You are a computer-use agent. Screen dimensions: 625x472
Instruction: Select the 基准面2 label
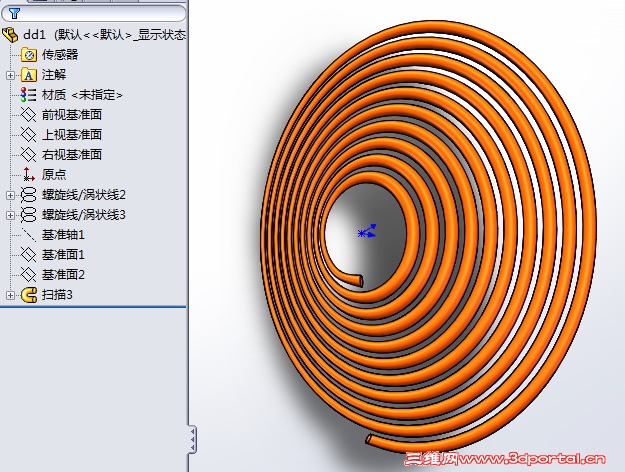[x=63, y=275]
